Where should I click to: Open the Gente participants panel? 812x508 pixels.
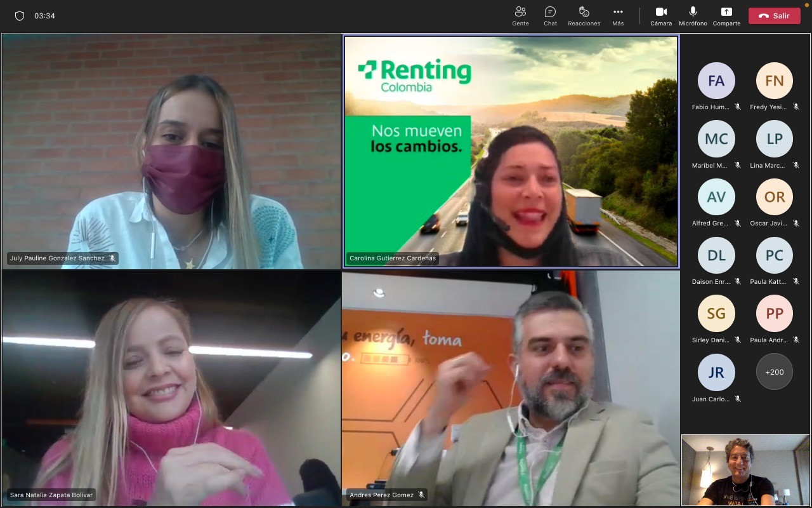520,16
